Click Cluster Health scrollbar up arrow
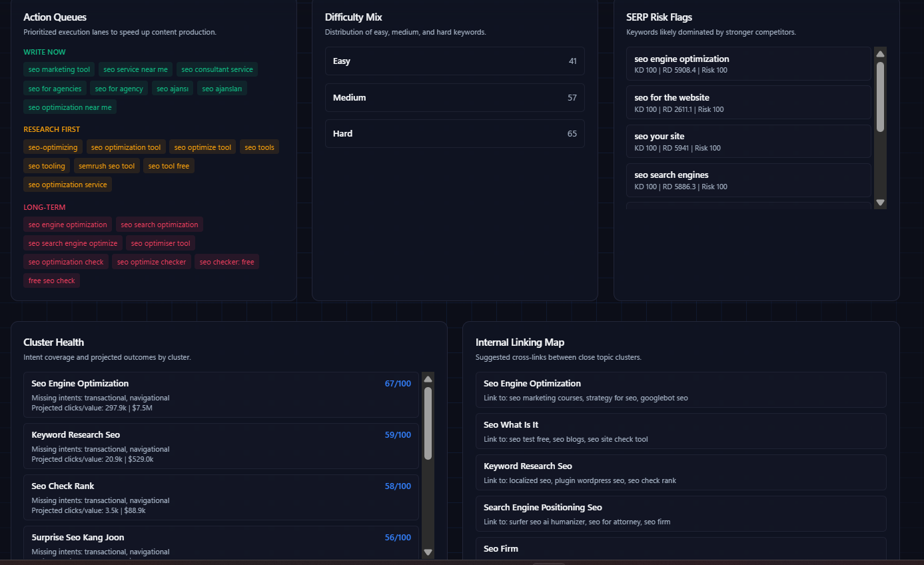This screenshot has width=924, height=565. click(x=428, y=379)
